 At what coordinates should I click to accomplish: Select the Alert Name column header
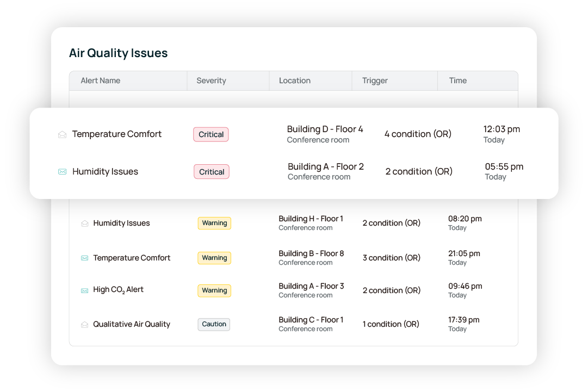click(x=100, y=80)
